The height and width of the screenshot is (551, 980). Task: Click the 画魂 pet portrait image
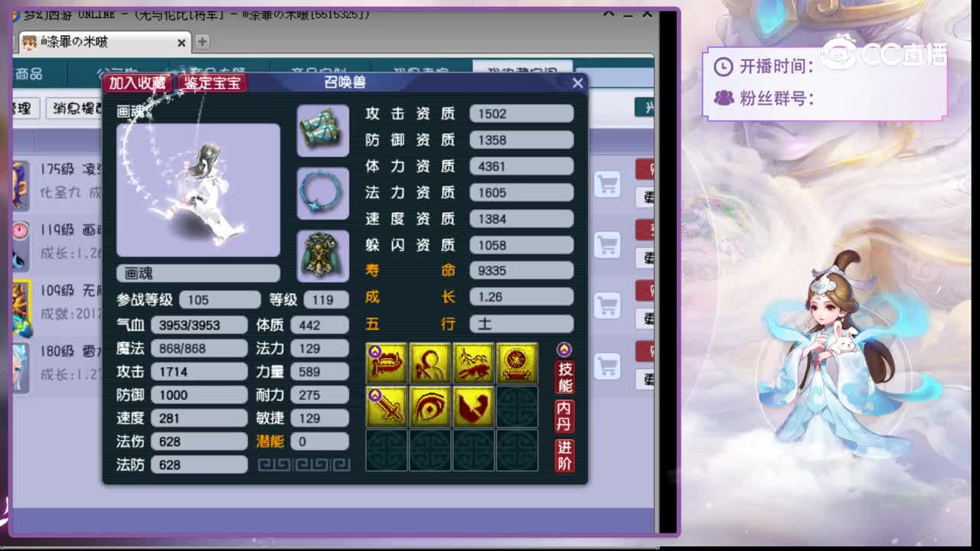(x=198, y=190)
